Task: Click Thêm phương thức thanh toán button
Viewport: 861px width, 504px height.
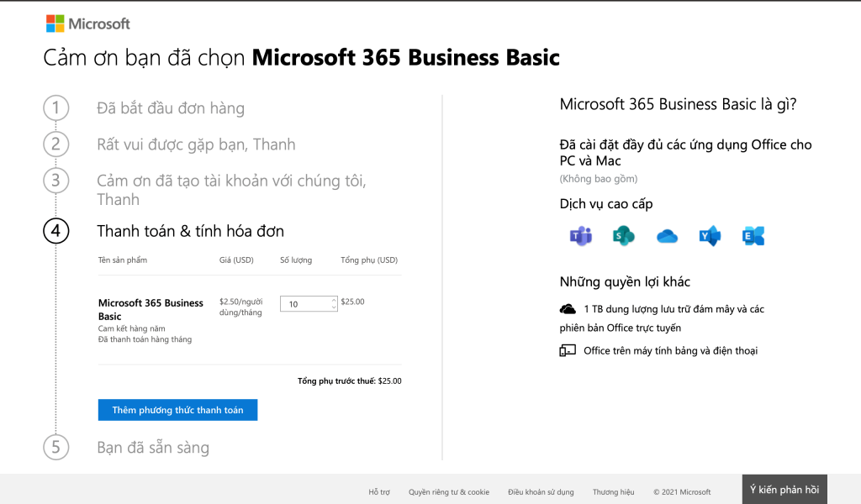Action: (177, 410)
